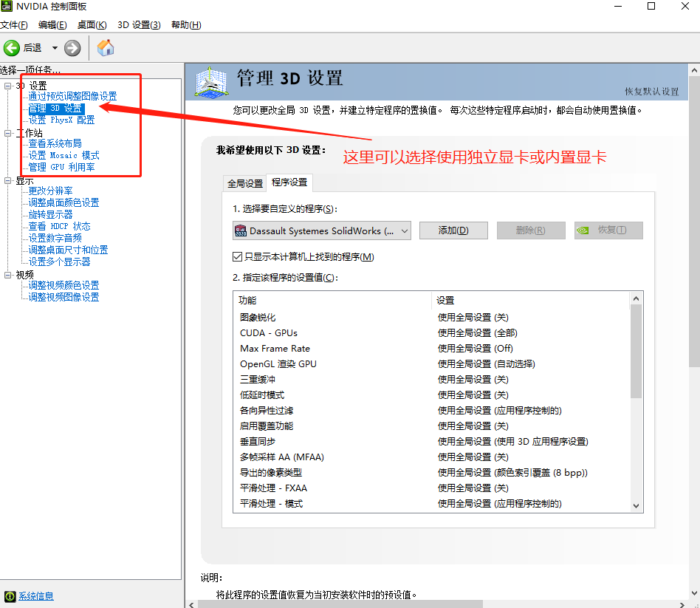Open 查看系统布局
The image size is (700, 608).
(x=55, y=143)
